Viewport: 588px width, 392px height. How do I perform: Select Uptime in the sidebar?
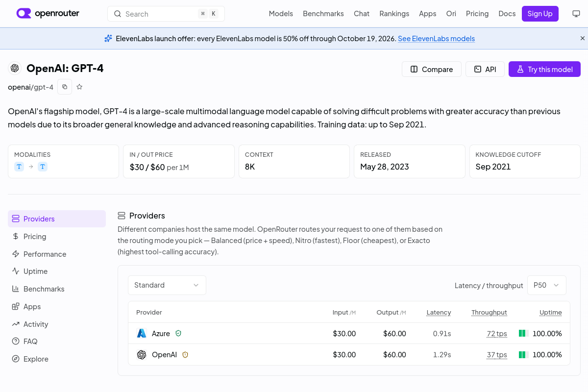tap(57, 271)
